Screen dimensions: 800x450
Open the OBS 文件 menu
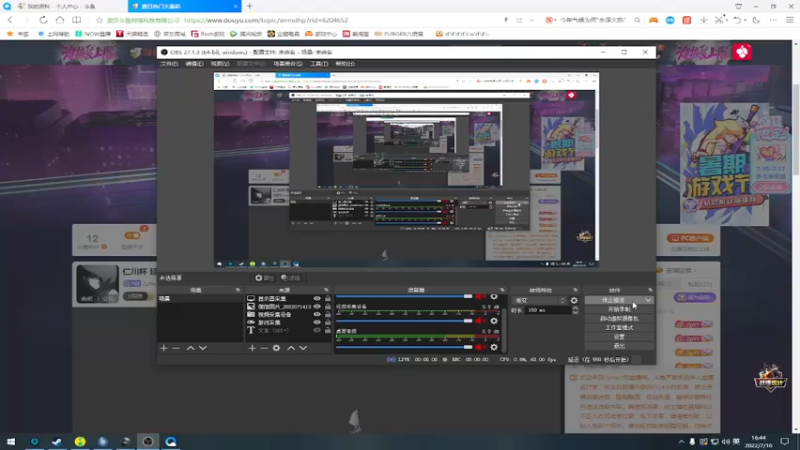point(169,64)
